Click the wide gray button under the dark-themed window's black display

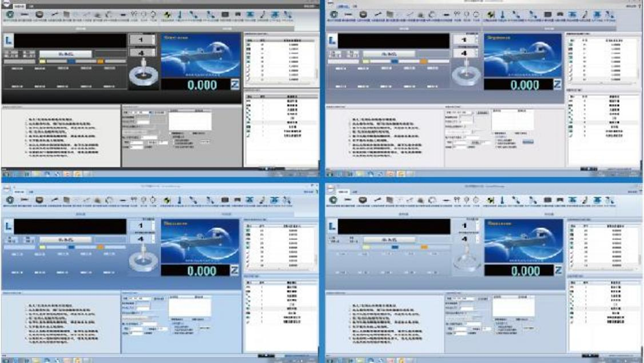(66, 54)
